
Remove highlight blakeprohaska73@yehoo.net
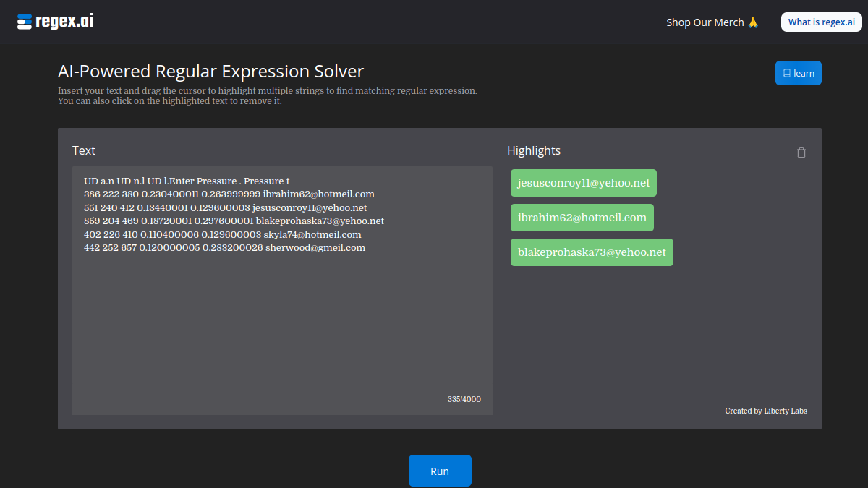tap(592, 252)
